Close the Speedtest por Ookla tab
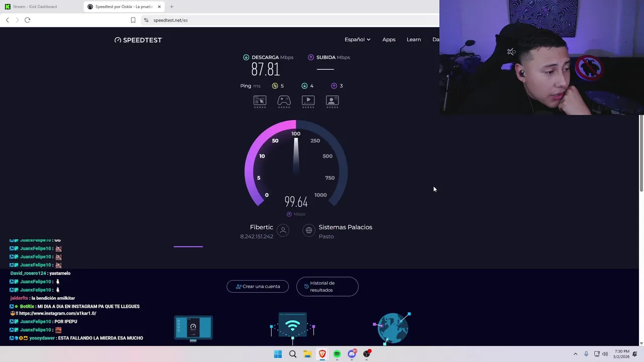The width and height of the screenshot is (644, 362). 159,7
